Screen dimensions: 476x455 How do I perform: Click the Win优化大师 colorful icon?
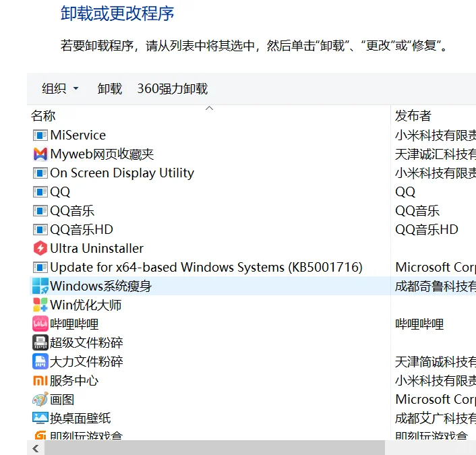pos(40,305)
